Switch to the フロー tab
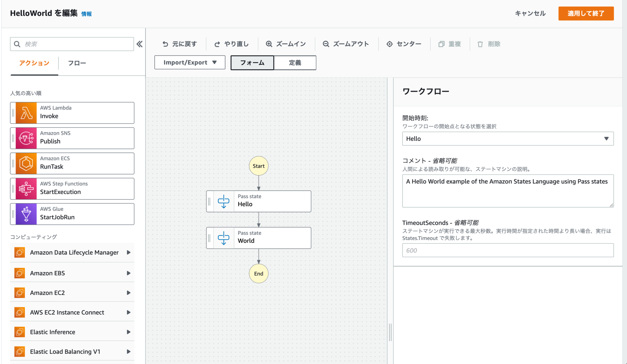627x364 pixels. click(x=77, y=63)
